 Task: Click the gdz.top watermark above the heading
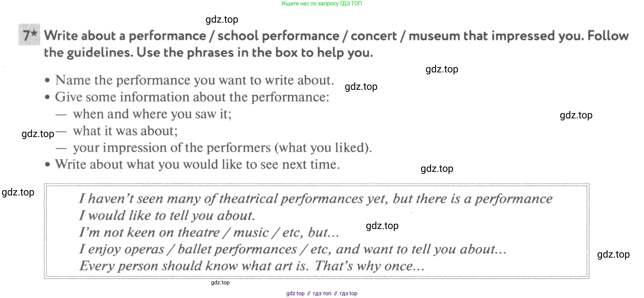(x=222, y=20)
